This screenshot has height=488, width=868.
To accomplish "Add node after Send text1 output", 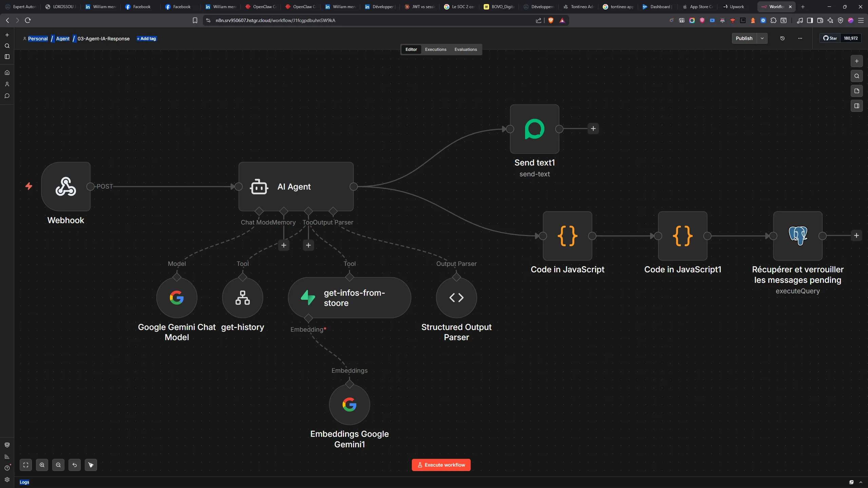I will pyautogui.click(x=593, y=129).
